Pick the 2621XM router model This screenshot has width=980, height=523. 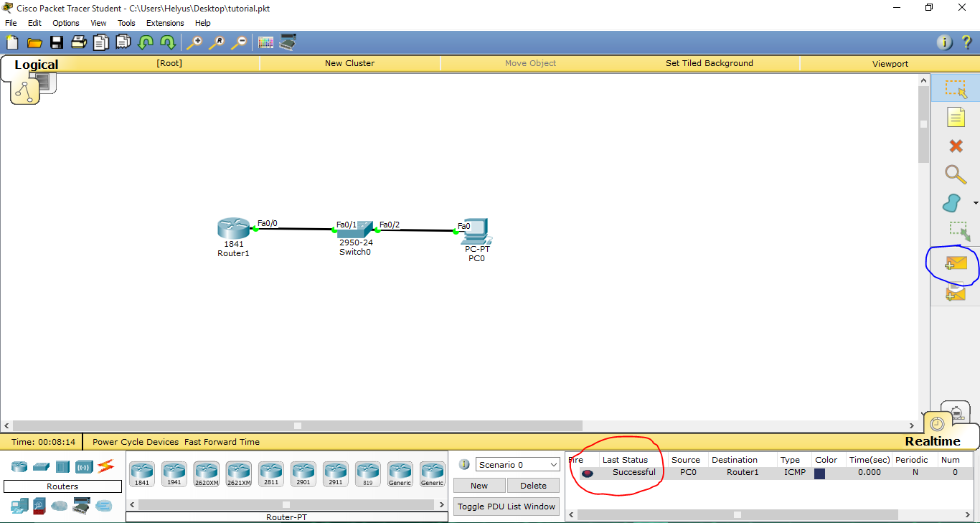(x=239, y=474)
